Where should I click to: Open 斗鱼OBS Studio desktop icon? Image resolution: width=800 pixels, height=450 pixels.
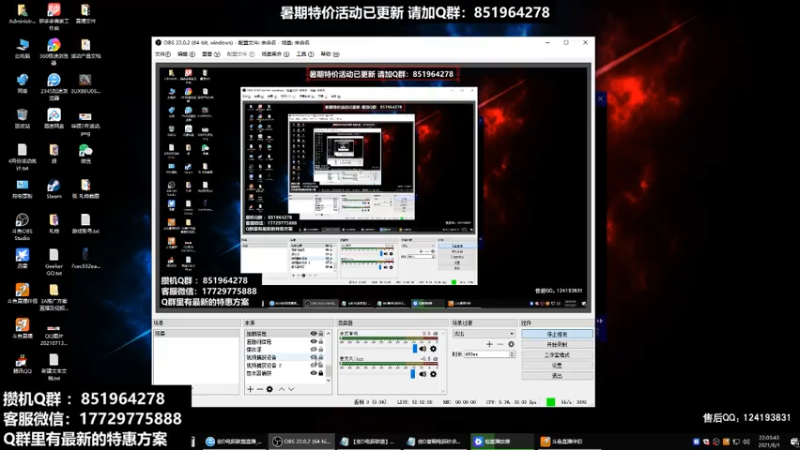[22, 227]
